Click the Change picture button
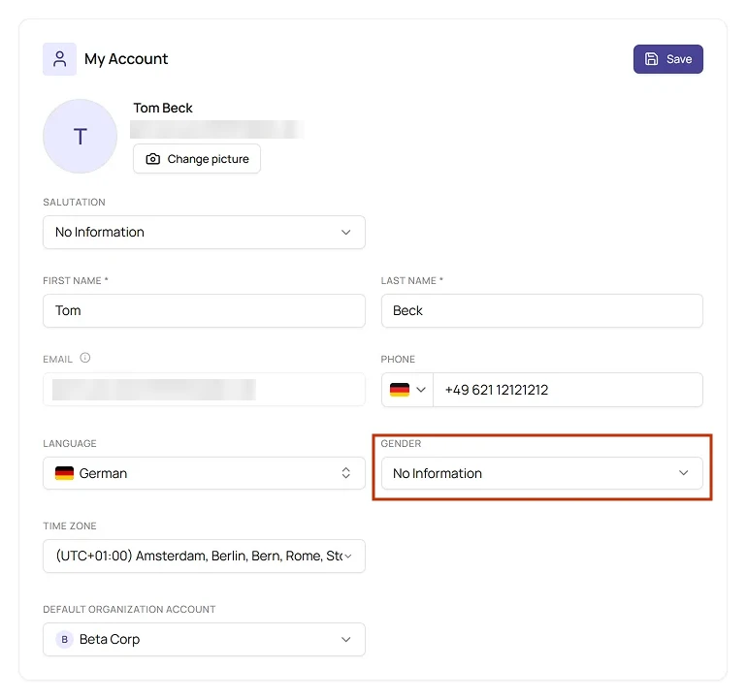This screenshot has height=700, width=747. pyautogui.click(x=197, y=159)
